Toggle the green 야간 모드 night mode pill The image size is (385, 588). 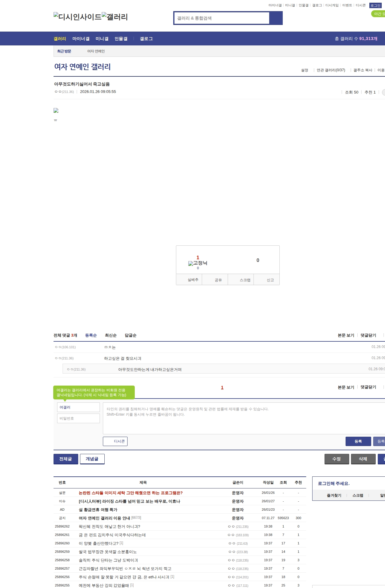coord(378,14)
